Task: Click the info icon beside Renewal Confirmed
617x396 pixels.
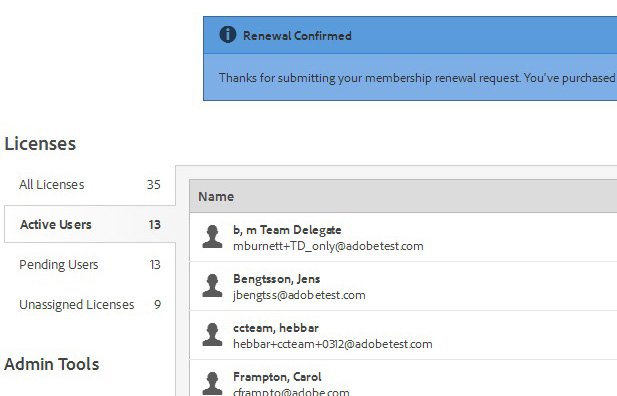Action: [x=228, y=35]
